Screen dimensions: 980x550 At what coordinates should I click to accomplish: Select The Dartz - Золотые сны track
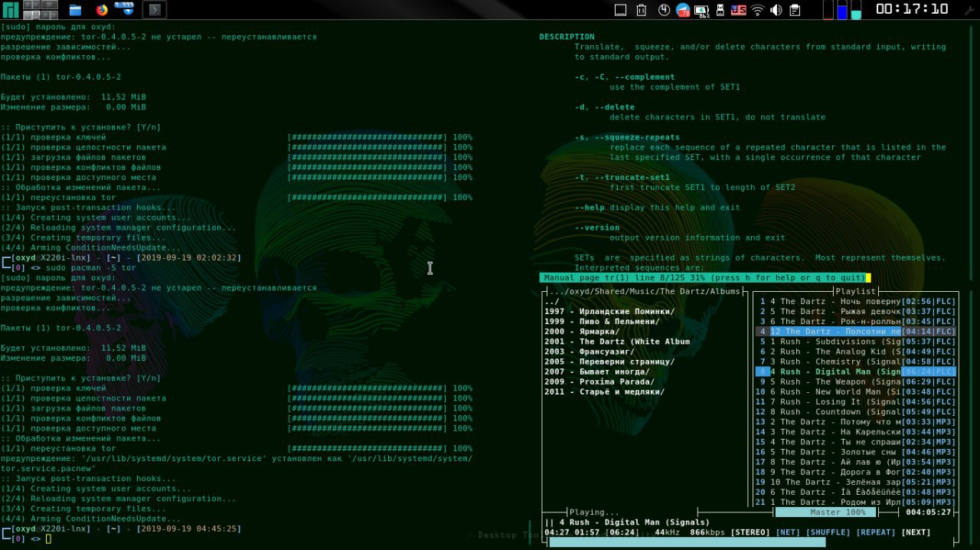click(856, 452)
